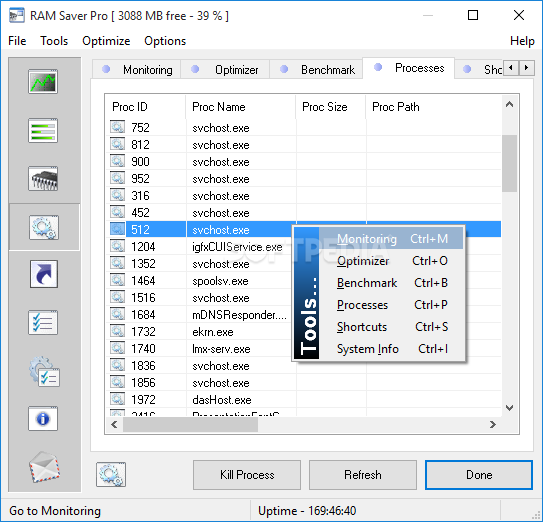543x522 pixels.
Task: Switch to the Optimizer tab
Action: click(225, 70)
